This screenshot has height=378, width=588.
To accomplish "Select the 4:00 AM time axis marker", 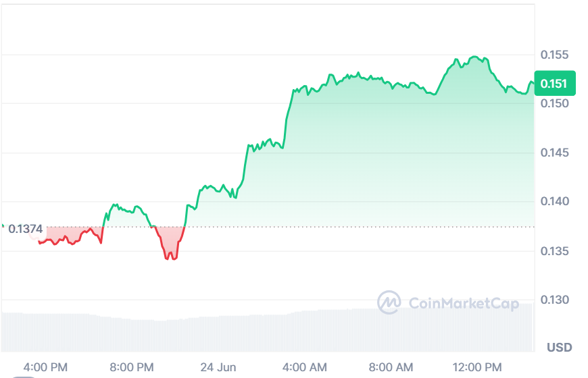I will tap(305, 367).
